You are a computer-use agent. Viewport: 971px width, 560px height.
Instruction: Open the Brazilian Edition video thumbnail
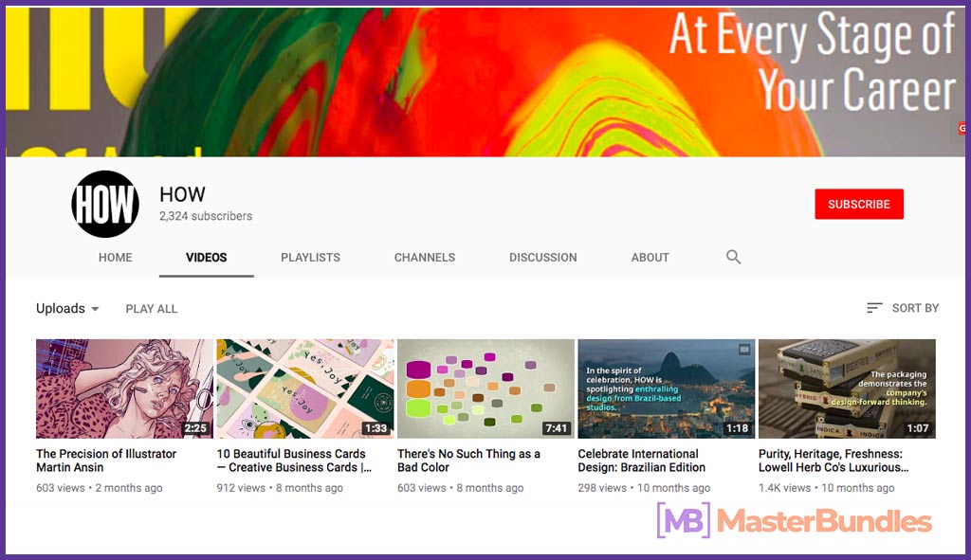tap(667, 388)
